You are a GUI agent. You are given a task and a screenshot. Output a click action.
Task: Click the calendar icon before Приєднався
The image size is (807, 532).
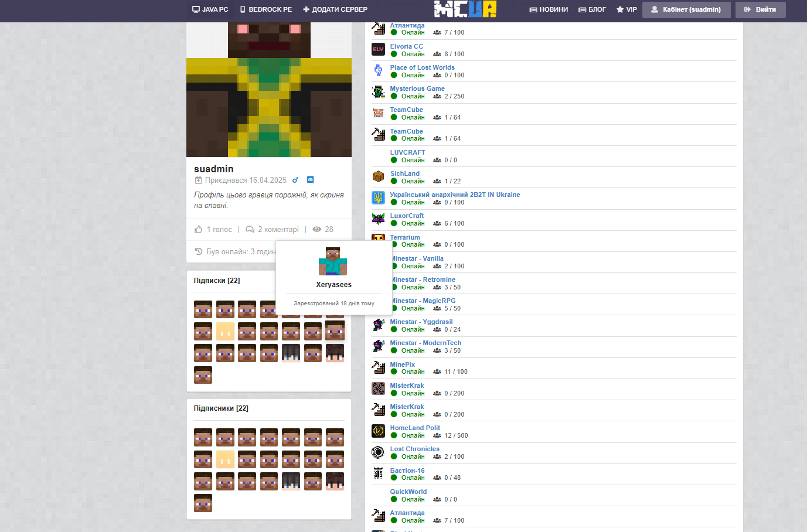click(x=198, y=180)
